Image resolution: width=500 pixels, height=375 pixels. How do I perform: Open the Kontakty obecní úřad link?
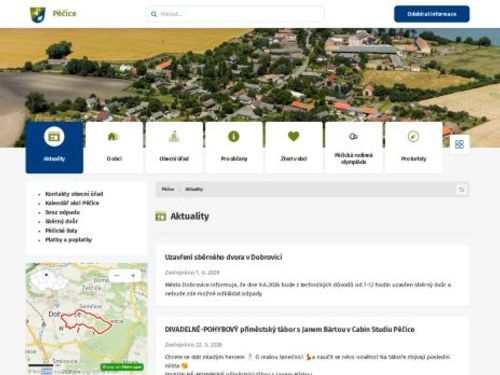click(74, 194)
